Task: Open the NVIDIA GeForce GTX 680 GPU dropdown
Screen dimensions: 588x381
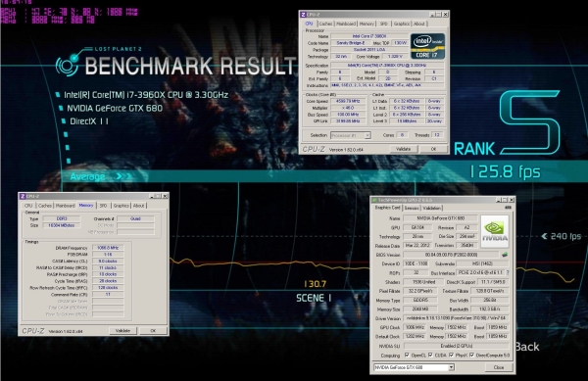Action: click(414, 367)
